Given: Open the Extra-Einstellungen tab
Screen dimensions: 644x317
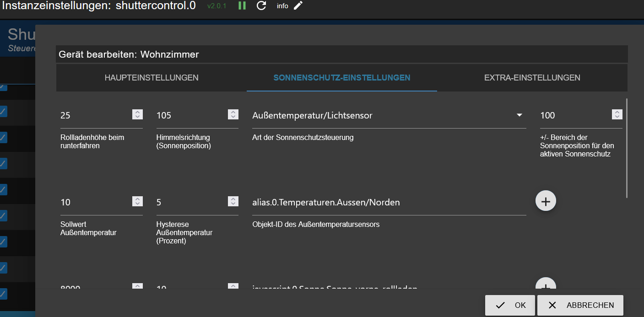Looking at the screenshot, I should pyautogui.click(x=532, y=78).
